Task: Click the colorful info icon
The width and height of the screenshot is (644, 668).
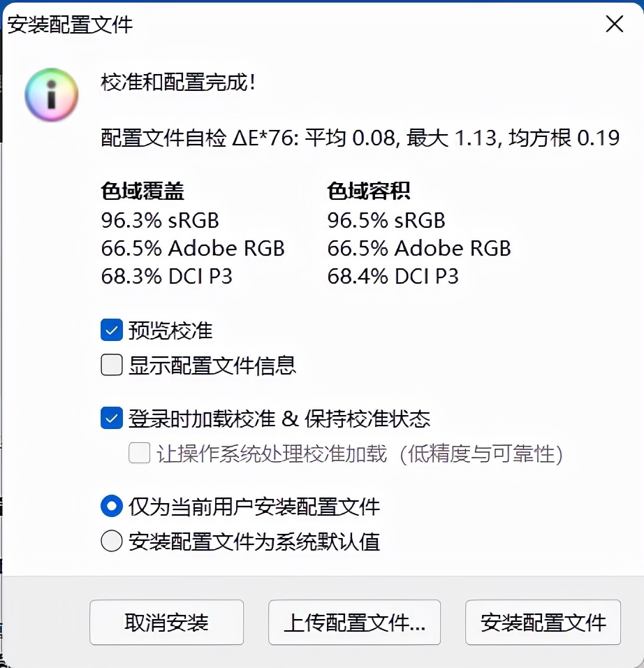Action: coord(52,96)
